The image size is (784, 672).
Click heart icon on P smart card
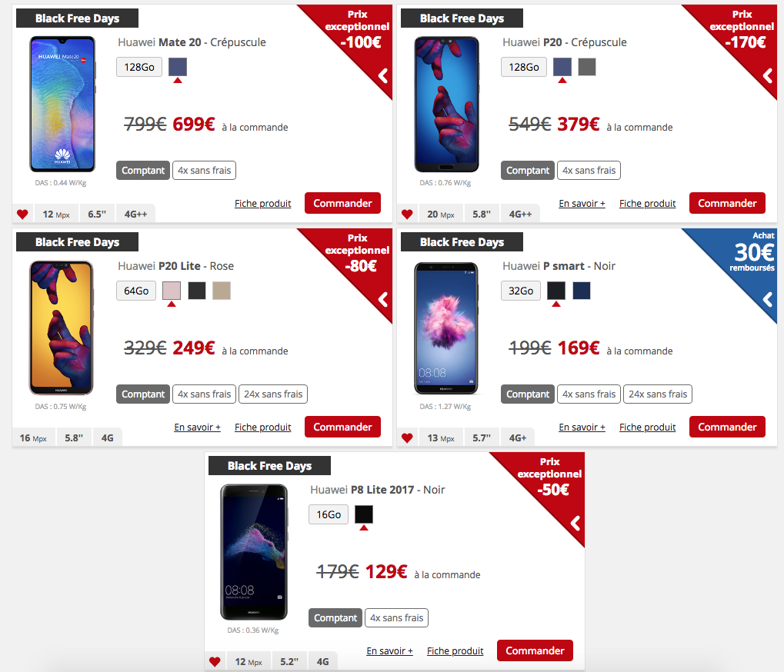407,438
